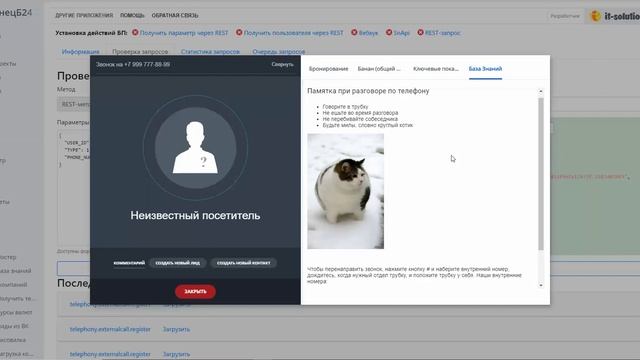
Task: Click the red 'ЗАКРЫТЬ' button
Action: click(x=195, y=291)
